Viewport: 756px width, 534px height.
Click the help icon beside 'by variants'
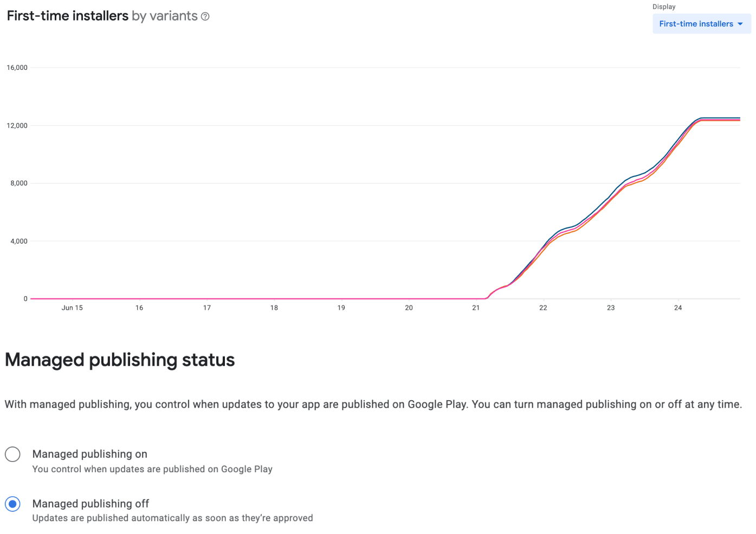pos(205,16)
